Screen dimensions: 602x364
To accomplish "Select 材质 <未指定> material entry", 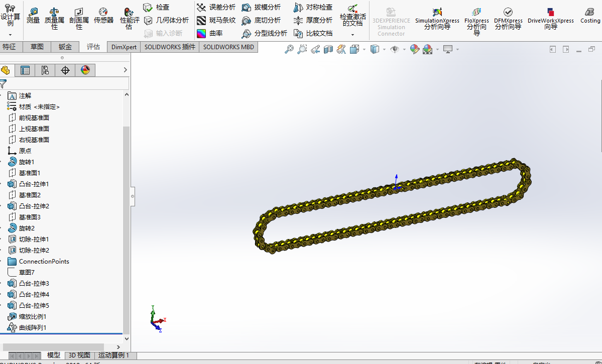I will click(x=39, y=107).
